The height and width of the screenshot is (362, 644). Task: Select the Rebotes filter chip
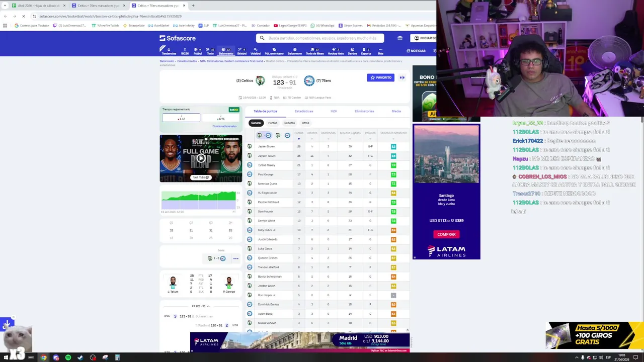289,123
